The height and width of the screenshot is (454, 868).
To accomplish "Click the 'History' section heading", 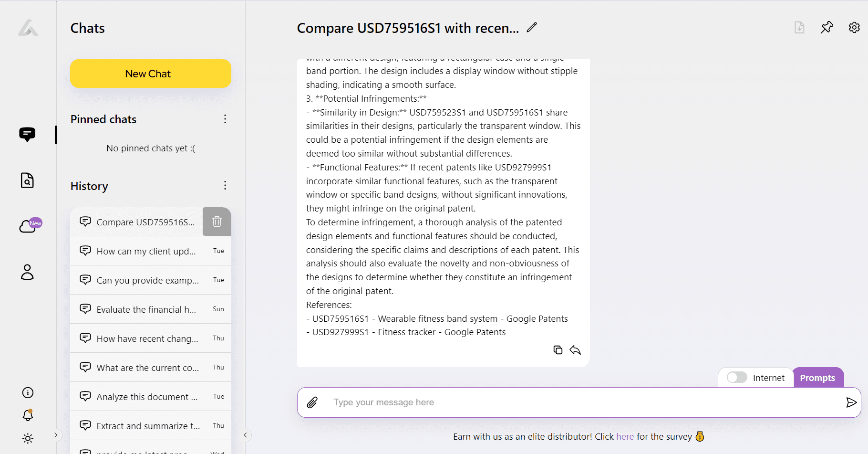I will pyautogui.click(x=89, y=186).
